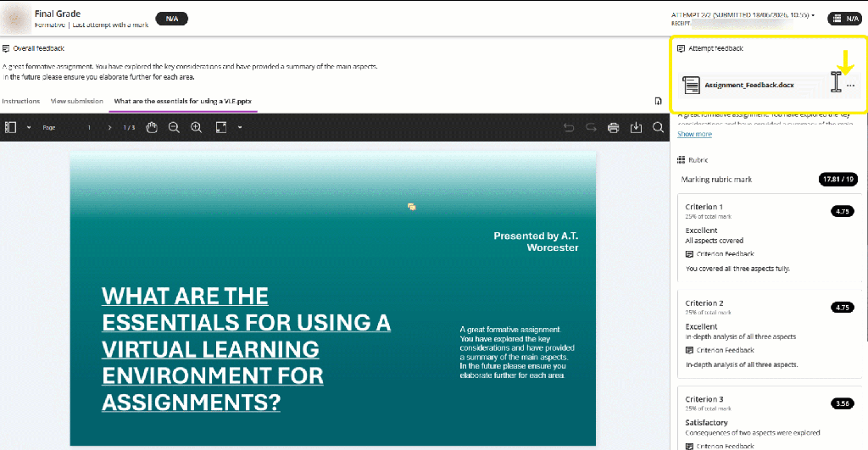Click the fit page icon
Viewport: 868px width, 450px height.
point(221,127)
